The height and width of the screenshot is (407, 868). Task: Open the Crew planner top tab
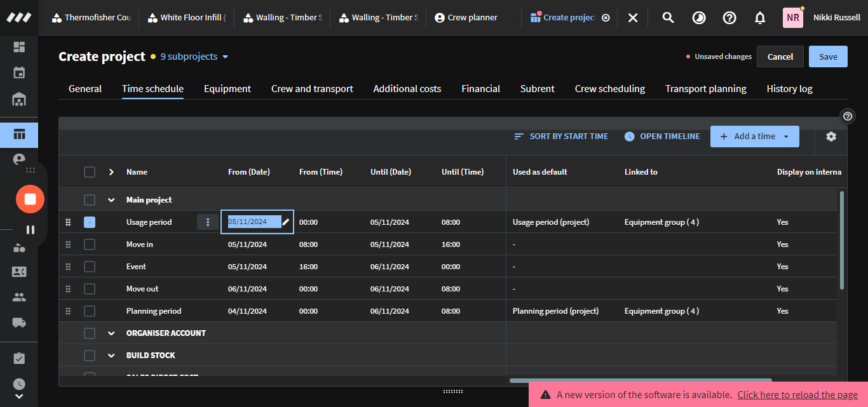tap(466, 18)
